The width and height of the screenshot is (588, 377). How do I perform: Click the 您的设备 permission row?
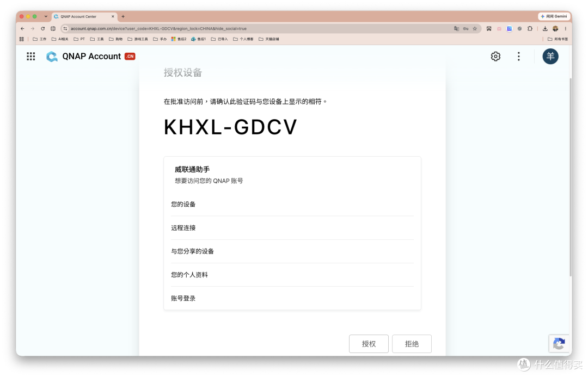point(292,204)
